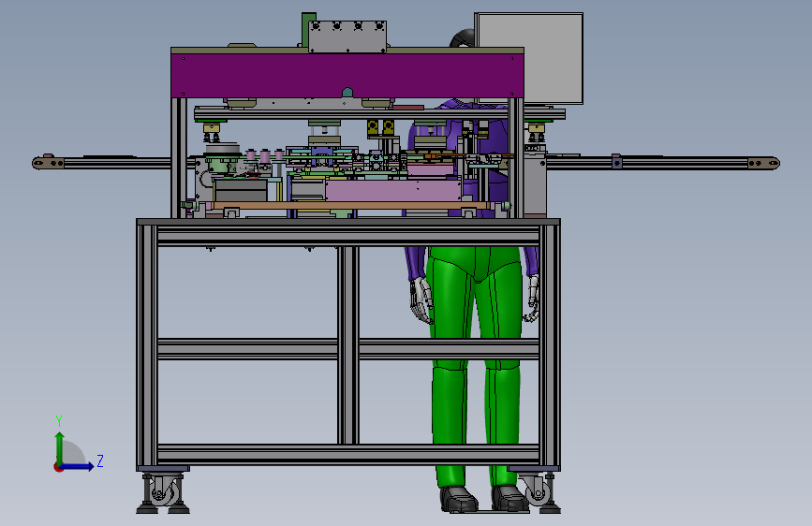Click the green Y axis of the triad
Viewport: 812px width, 526px height.
pyautogui.click(x=60, y=449)
